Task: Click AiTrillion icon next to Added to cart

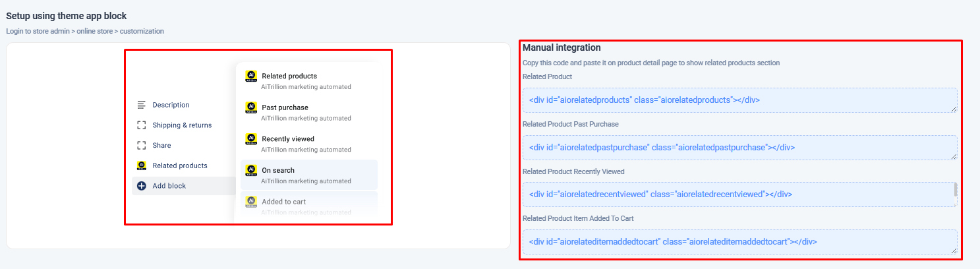Action: click(x=250, y=201)
